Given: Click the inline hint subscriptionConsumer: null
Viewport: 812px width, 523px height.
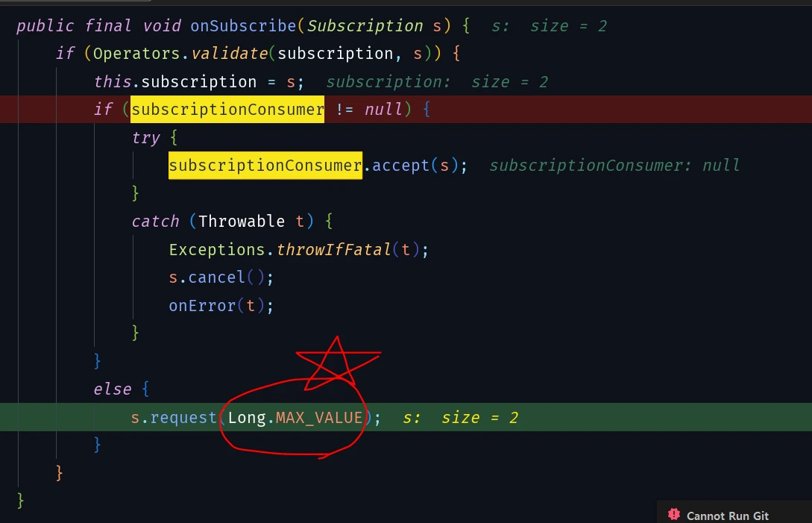Looking at the screenshot, I should pos(614,166).
